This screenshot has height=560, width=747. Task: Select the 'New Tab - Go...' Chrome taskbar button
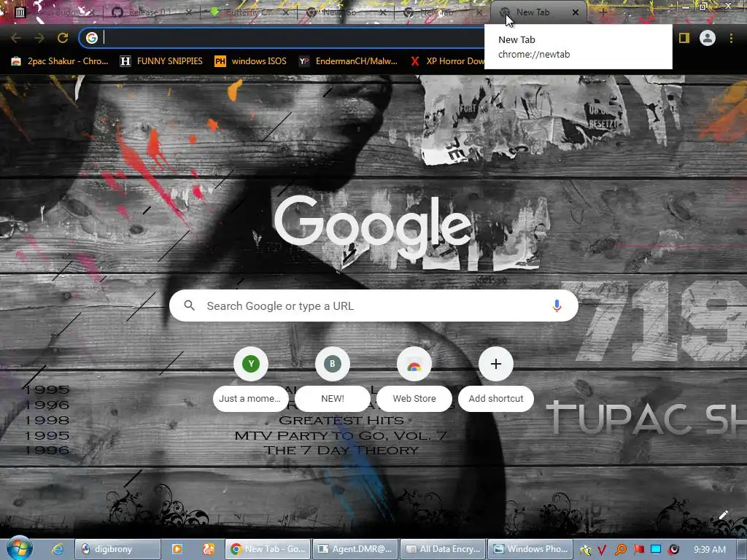[x=268, y=549]
